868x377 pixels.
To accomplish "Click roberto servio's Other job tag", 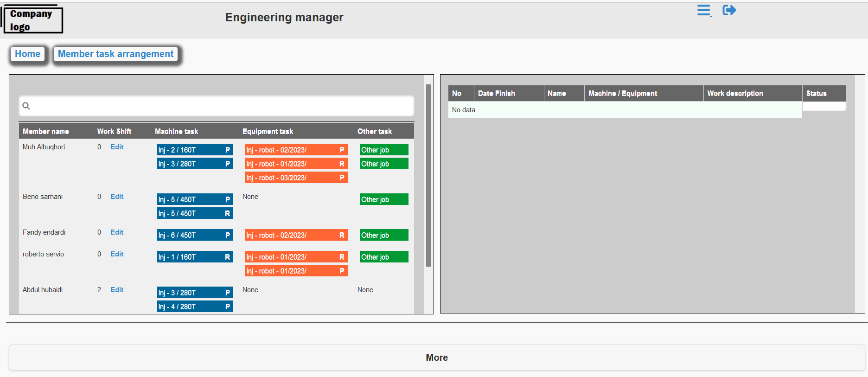I will point(383,257).
